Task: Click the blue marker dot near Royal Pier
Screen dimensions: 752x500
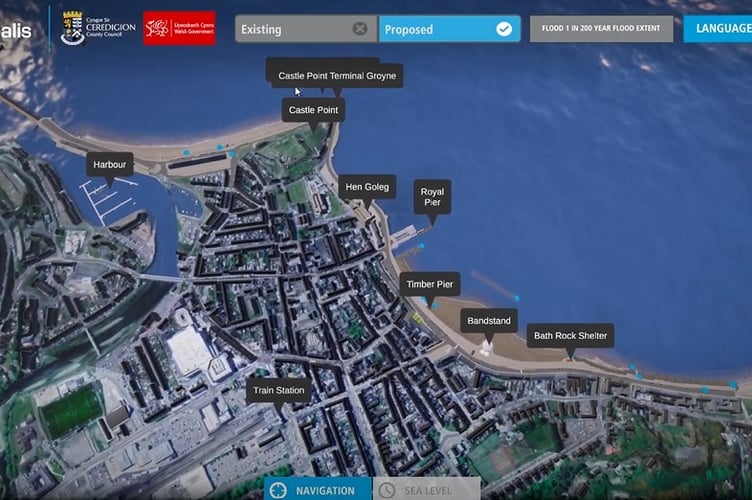Action: 421,246
